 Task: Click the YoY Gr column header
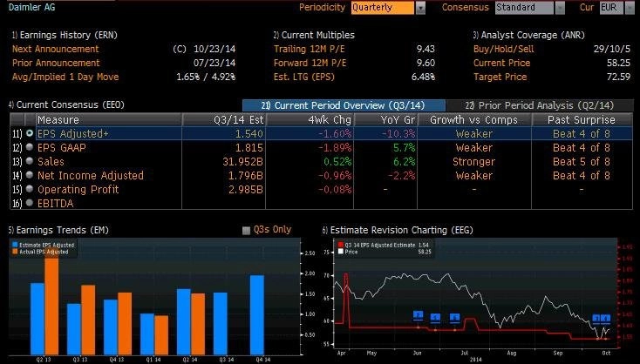385,120
